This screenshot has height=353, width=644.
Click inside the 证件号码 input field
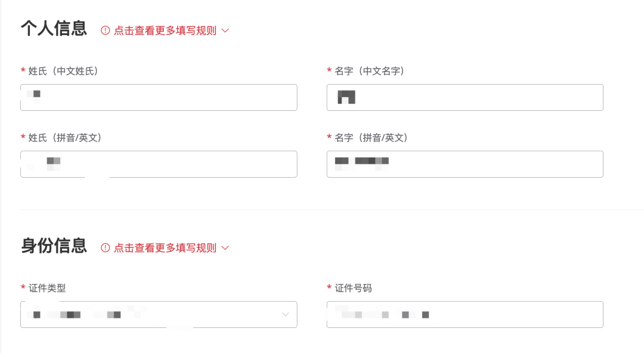[x=465, y=314]
